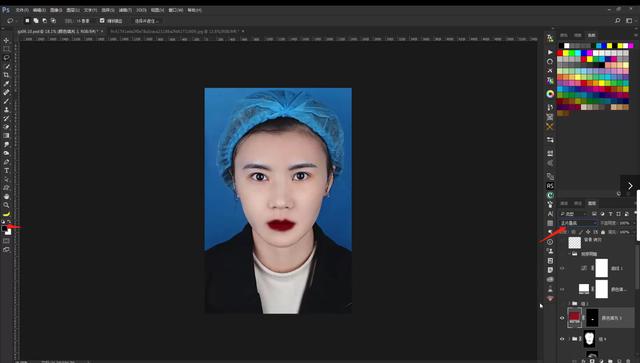Click Select and Mask button
This screenshot has width=640, height=363.
tap(146, 20)
